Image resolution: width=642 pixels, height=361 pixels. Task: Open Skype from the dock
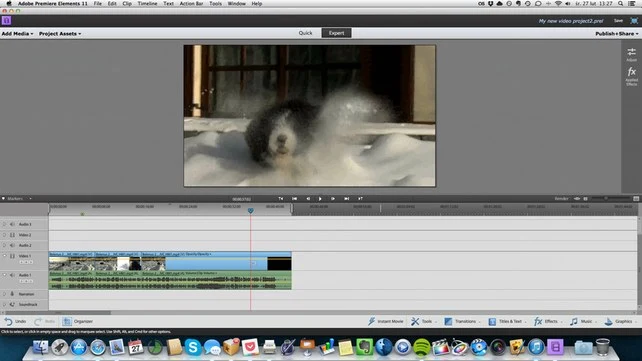pos(193,347)
